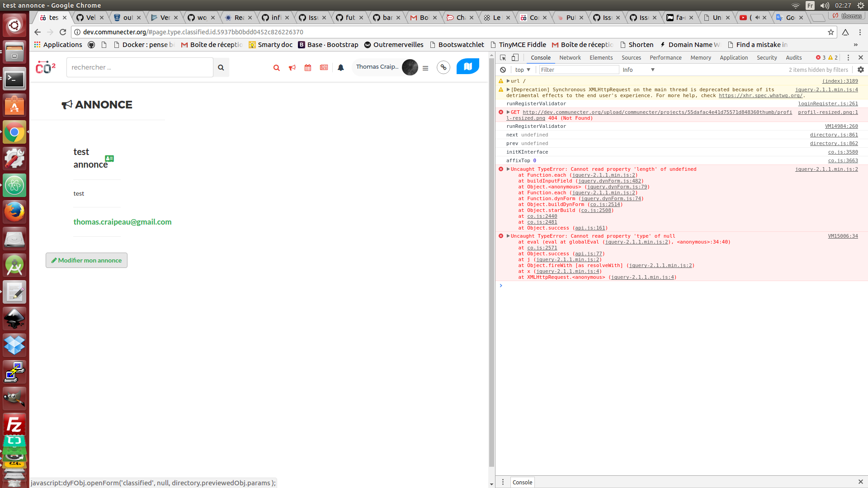Click the chain link share icon
Image resolution: width=868 pixels, height=488 pixels.
[443, 67]
